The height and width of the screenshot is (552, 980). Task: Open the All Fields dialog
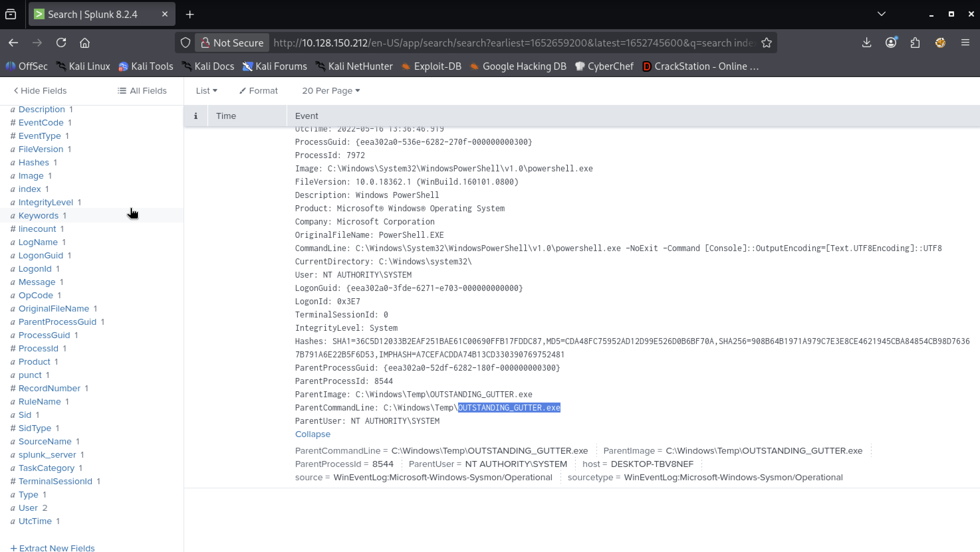pos(142,90)
